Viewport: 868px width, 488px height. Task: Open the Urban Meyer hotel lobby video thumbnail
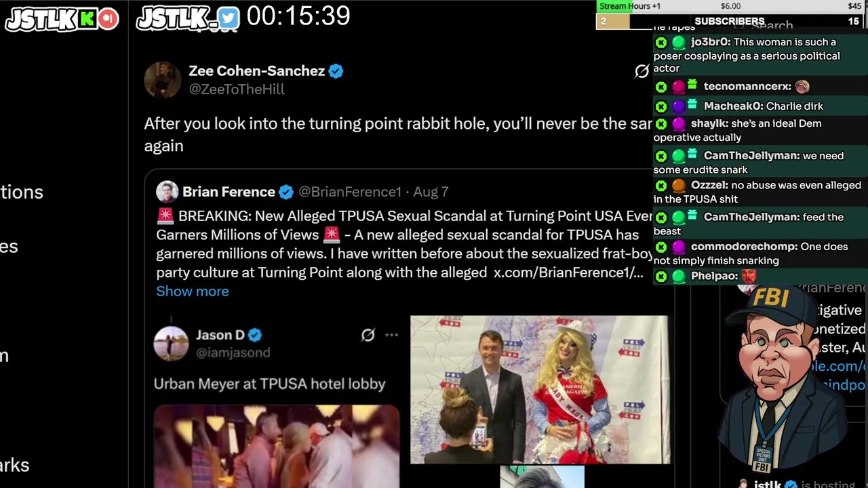coord(277,446)
